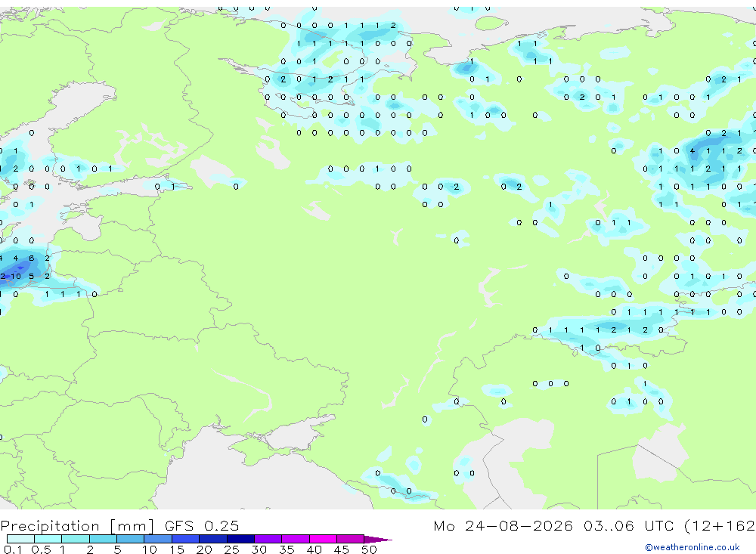Pick the legend swatch between 0.5 and 1
Image resolution: width=756 pixels, height=554 pixels.
[48, 539]
